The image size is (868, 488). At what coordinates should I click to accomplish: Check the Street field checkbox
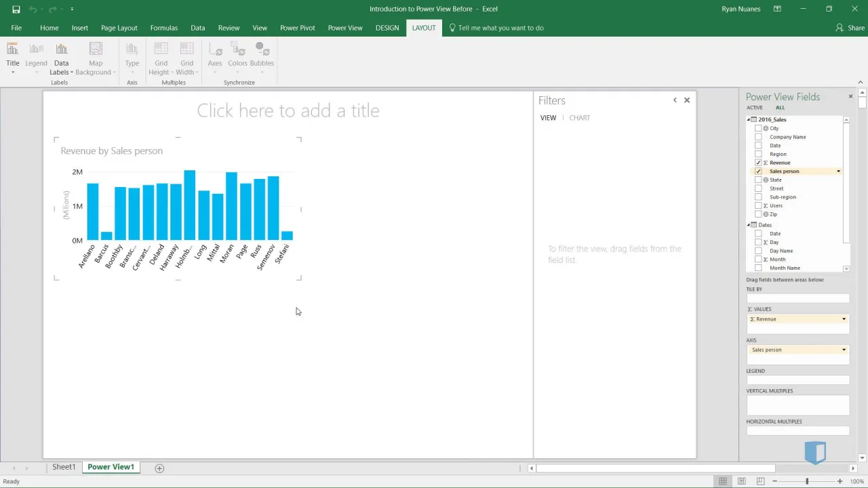click(758, 188)
